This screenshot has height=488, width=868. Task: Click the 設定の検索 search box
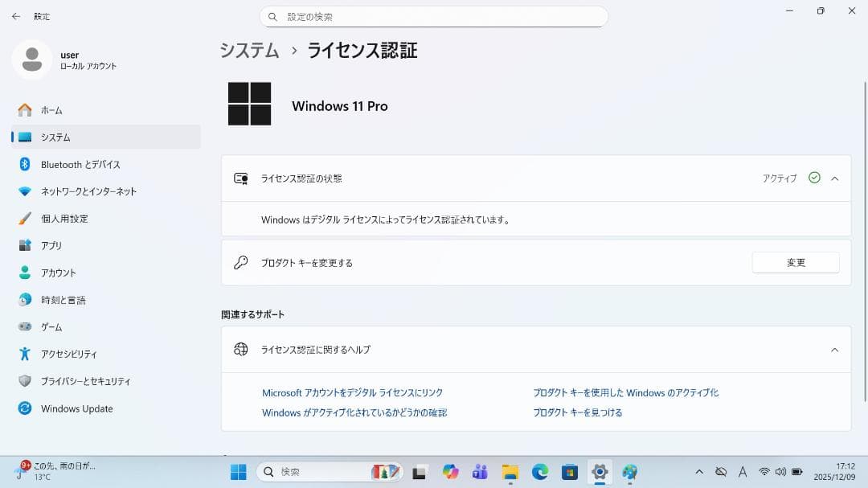pos(434,16)
